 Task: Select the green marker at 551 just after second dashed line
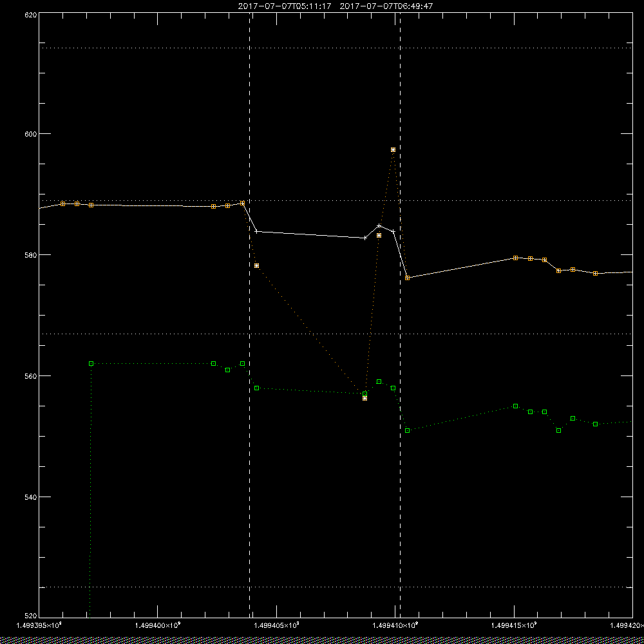point(408,430)
